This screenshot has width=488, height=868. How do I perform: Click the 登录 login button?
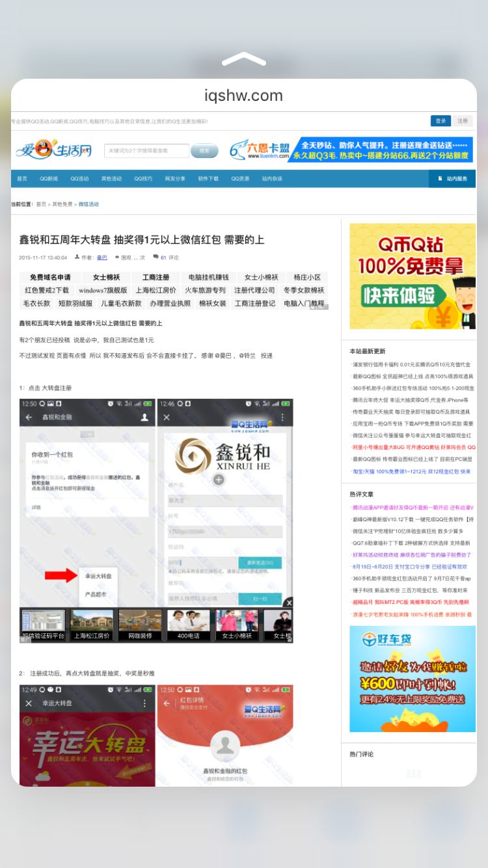pyautogui.click(x=441, y=121)
